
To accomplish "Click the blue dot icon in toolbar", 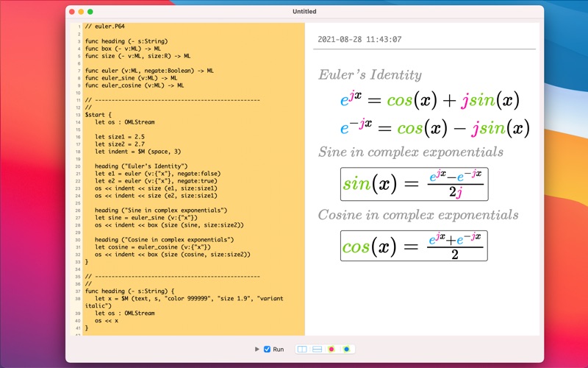I will tap(346, 349).
